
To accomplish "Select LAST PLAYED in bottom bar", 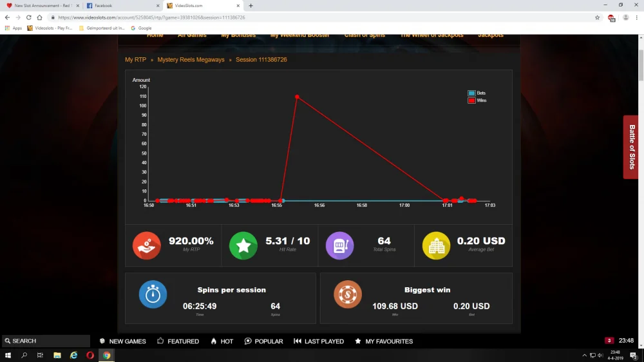I will pos(319,341).
